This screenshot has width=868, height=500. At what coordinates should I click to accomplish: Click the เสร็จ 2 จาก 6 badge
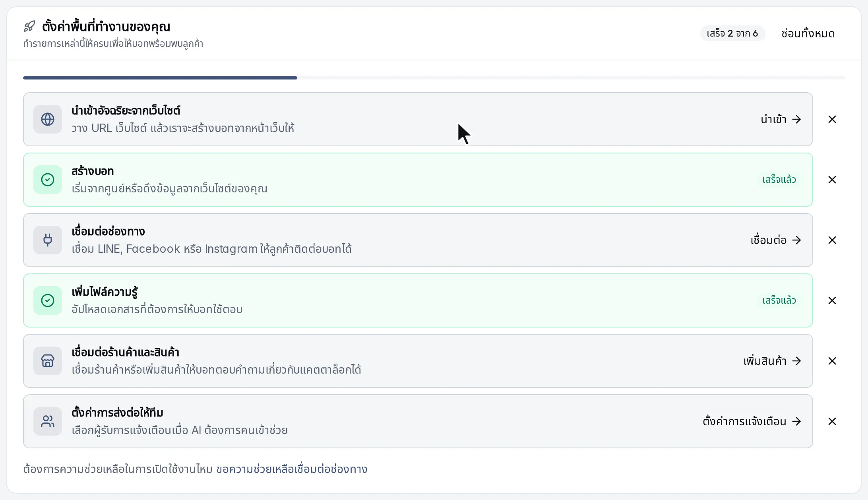tap(732, 33)
